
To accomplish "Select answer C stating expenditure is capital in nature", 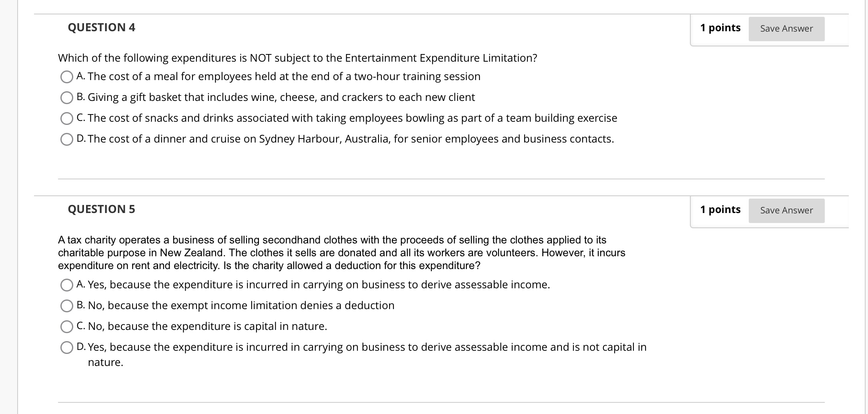I will (67, 326).
